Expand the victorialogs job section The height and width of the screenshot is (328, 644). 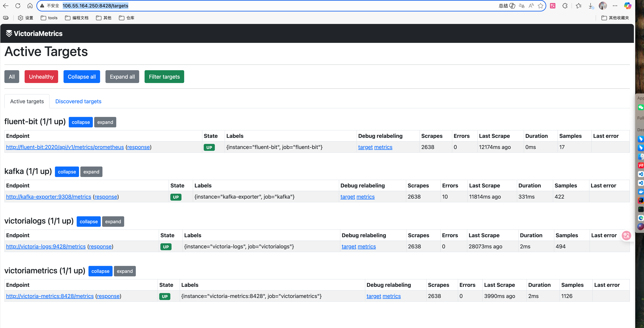[113, 222]
